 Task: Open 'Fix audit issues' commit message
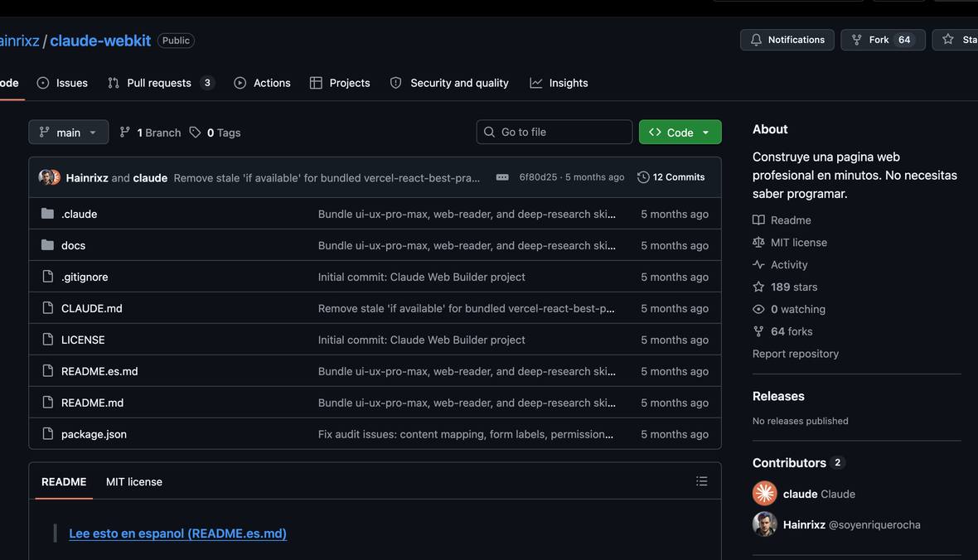465,434
